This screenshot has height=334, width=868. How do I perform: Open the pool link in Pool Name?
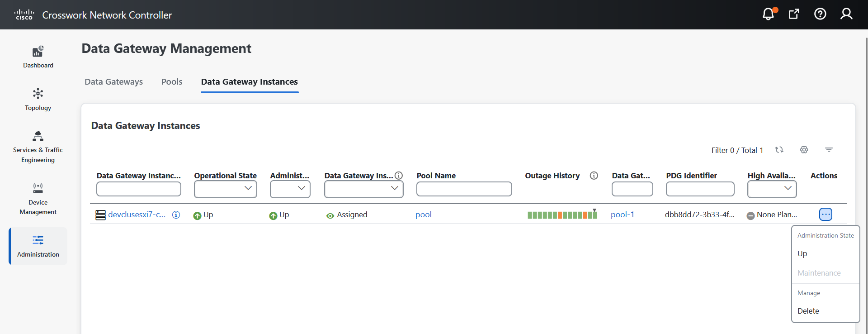(x=424, y=215)
